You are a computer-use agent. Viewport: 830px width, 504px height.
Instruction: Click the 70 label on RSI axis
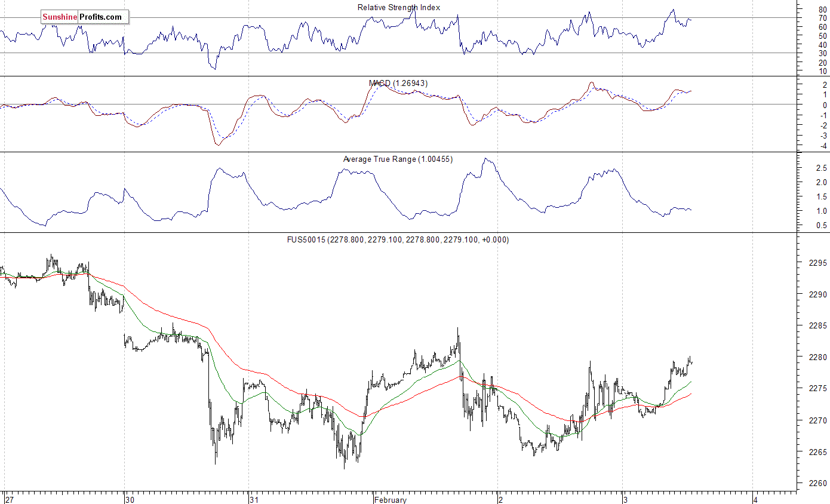[823, 18]
